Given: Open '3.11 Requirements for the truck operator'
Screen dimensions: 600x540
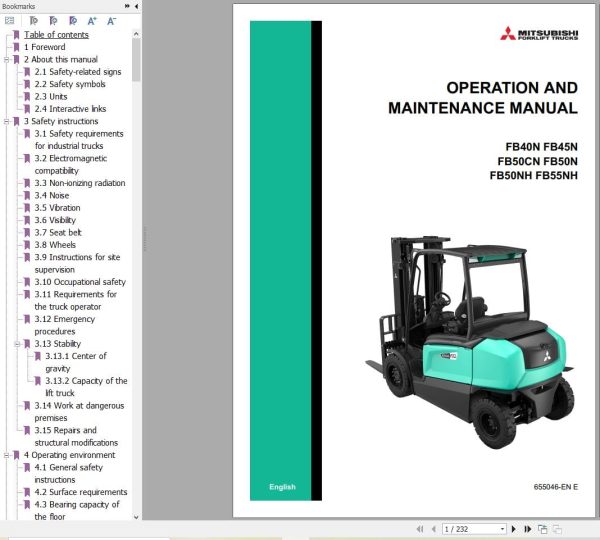Looking at the screenshot, I should click(76, 300).
